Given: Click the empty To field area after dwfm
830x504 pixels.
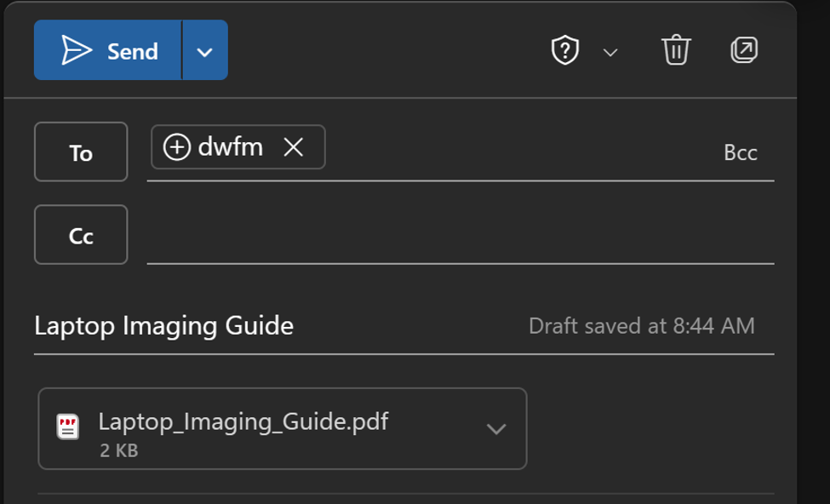Looking at the screenshot, I should (x=521, y=152).
